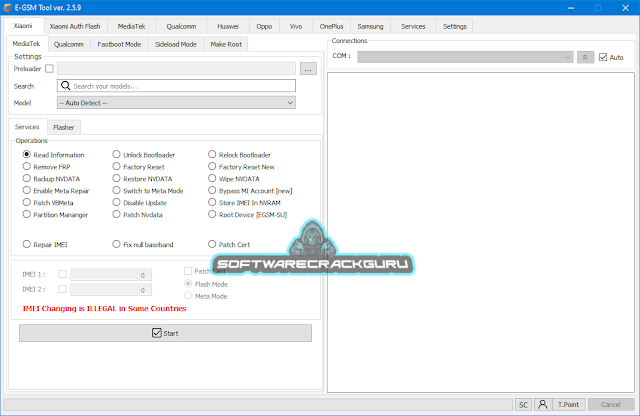The width and height of the screenshot is (640, 416).
Task: Click the Start checkmark icon
Action: point(156,333)
